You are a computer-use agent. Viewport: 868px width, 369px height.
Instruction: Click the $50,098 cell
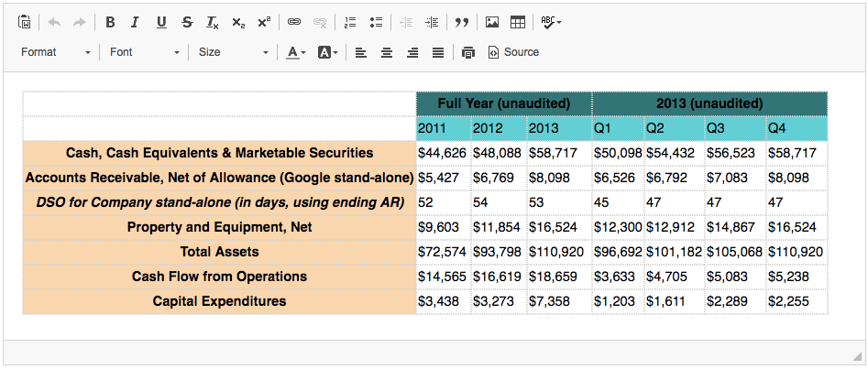coord(618,153)
